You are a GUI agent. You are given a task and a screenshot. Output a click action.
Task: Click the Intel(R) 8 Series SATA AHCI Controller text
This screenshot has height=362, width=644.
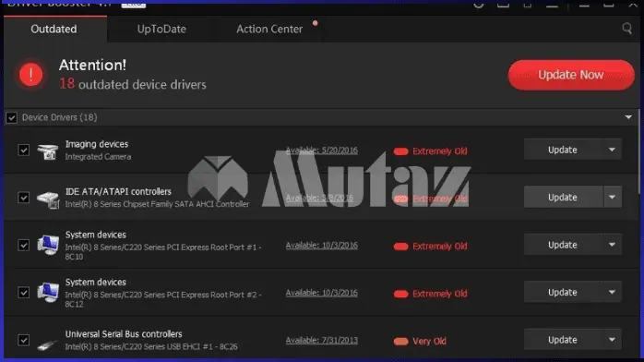point(157,204)
